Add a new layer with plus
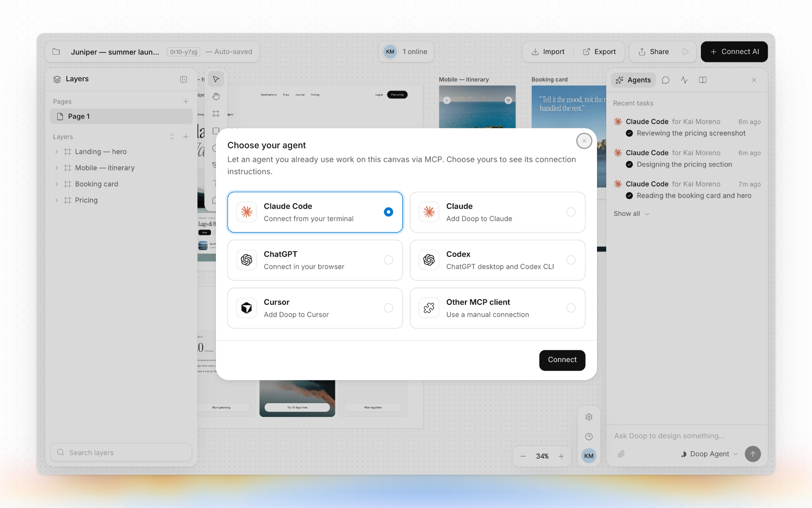This screenshot has height=508, width=812. click(186, 137)
